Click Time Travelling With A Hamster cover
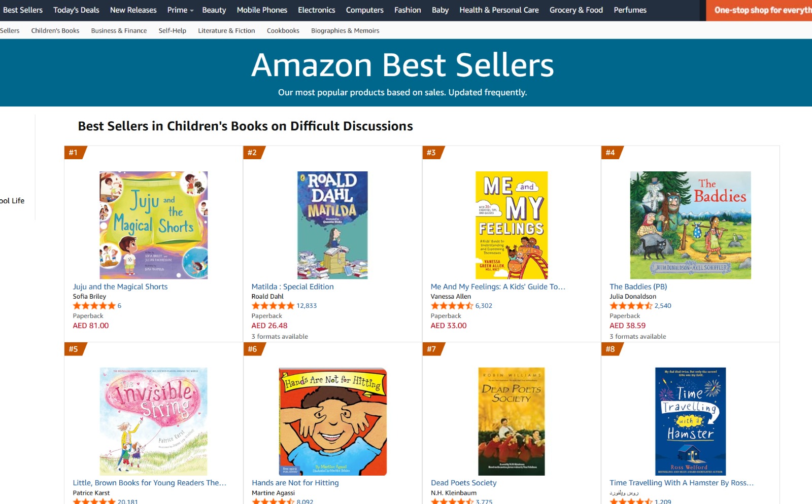Image resolution: width=812 pixels, height=504 pixels. [690, 421]
